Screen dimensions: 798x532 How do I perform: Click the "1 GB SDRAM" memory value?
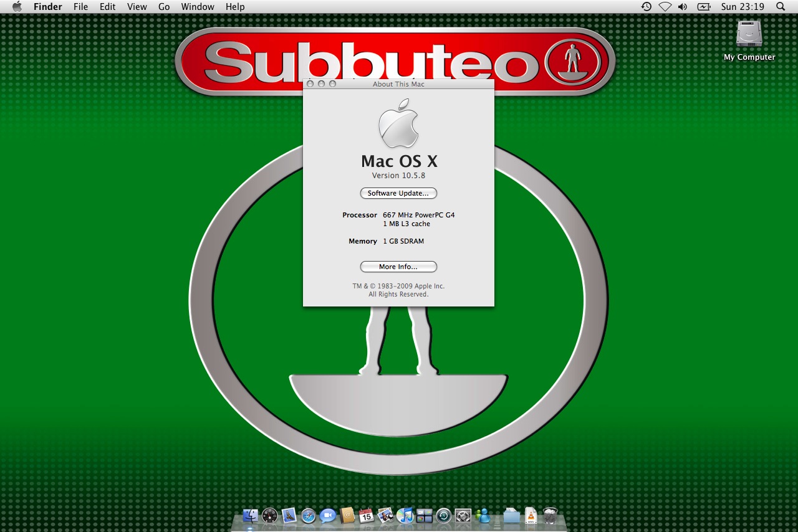coord(403,241)
